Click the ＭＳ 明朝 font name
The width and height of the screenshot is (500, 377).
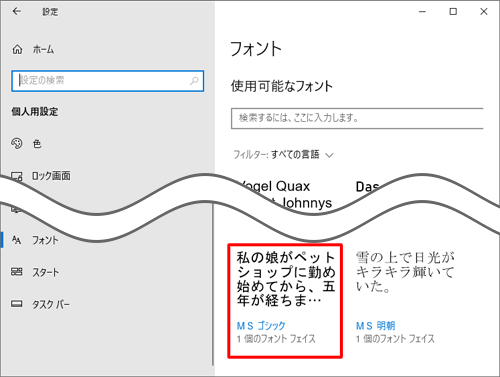[x=375, y=325]
